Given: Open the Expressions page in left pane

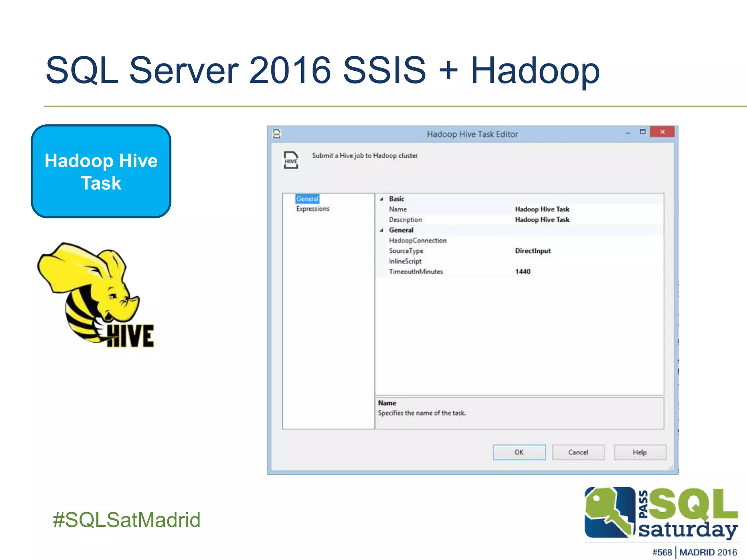Looking at the screenshot, I should coord(313,209).
